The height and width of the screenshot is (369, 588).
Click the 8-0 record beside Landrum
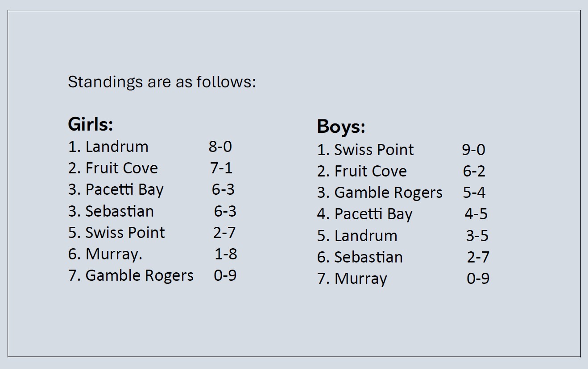pos(220,147)
